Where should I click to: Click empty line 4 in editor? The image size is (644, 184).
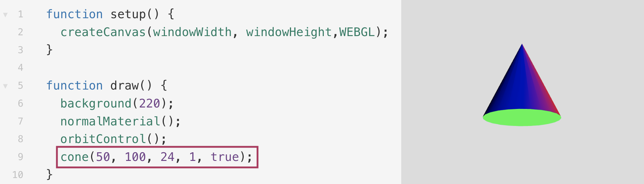point(144,67)
